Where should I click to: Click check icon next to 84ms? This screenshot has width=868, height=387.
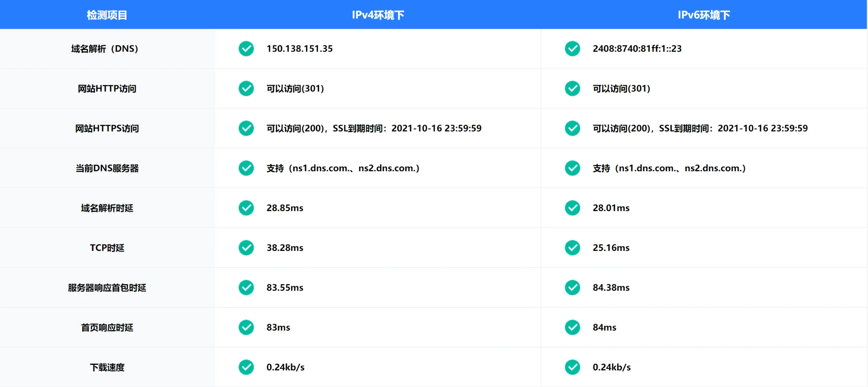(x=572, y=328)
